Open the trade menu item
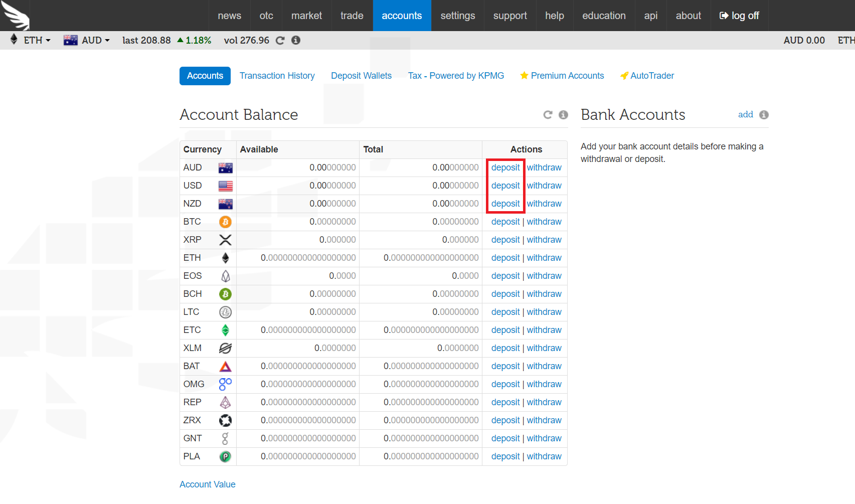855x504 pixels. pos(352,15)
